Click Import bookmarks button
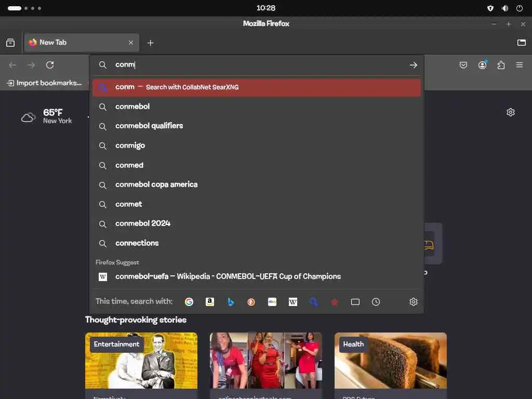This screenshot has height=399, width=532. [x=45, y=83]
